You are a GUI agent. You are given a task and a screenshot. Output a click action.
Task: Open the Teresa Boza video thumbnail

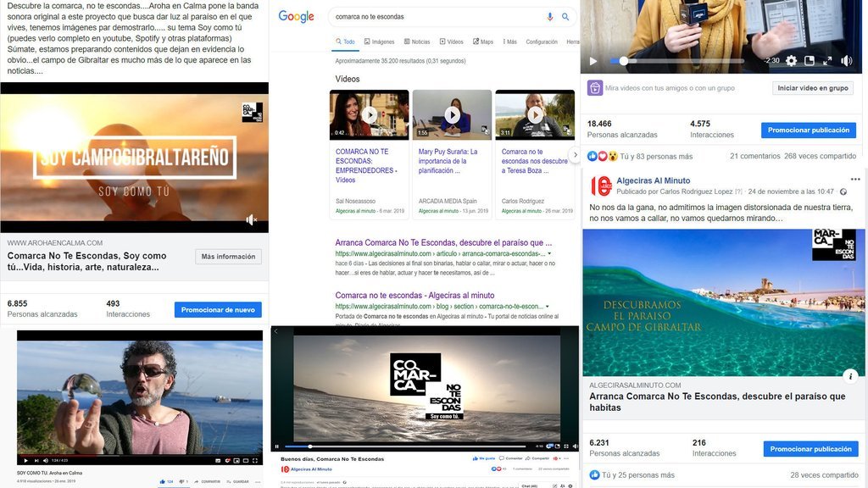535,114
